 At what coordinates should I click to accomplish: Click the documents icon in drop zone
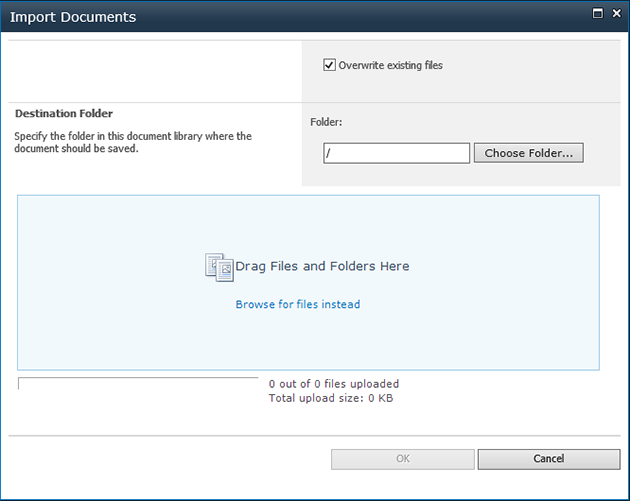coord(219,267)
